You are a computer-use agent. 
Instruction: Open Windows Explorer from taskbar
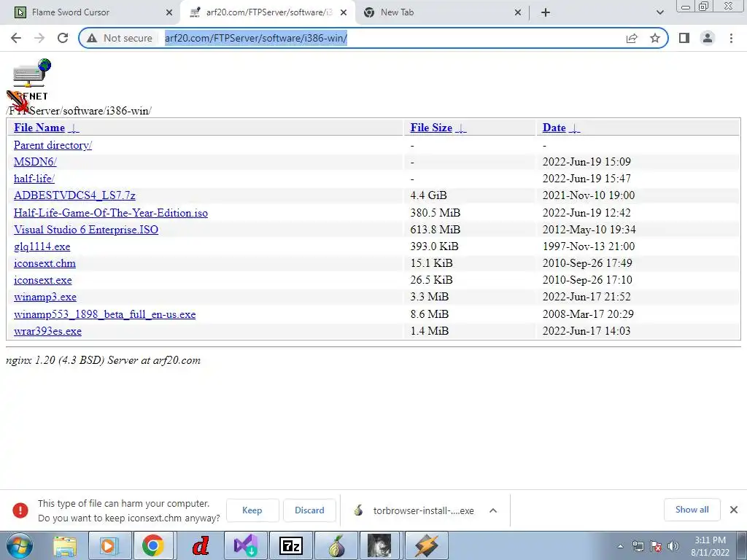tap(65, 546)
